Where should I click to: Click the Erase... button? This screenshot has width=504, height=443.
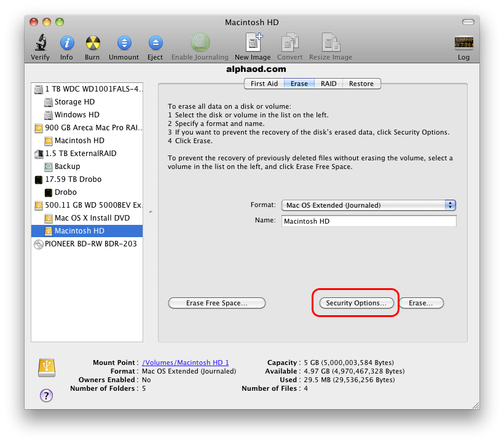click(x=421, y=303)
